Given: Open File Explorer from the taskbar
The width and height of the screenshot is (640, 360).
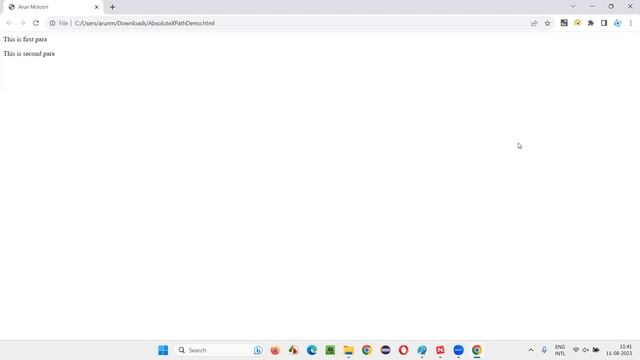Looking at the screenshot, I should click(x=349, y=350).
